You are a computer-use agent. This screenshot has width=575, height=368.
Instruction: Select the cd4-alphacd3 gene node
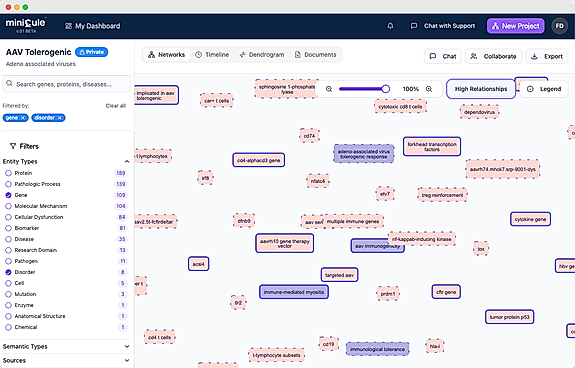tap(259, 160)
